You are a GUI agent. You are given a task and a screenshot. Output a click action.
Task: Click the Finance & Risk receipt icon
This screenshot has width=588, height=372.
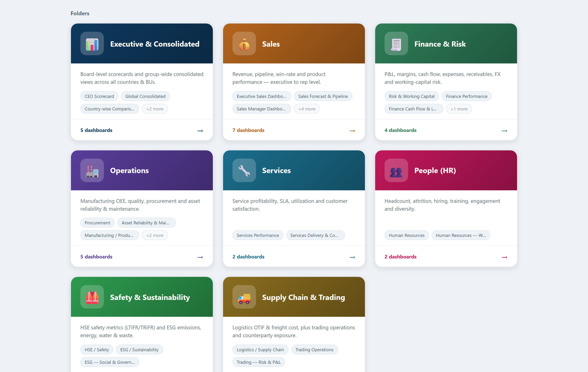pos(396,44)
